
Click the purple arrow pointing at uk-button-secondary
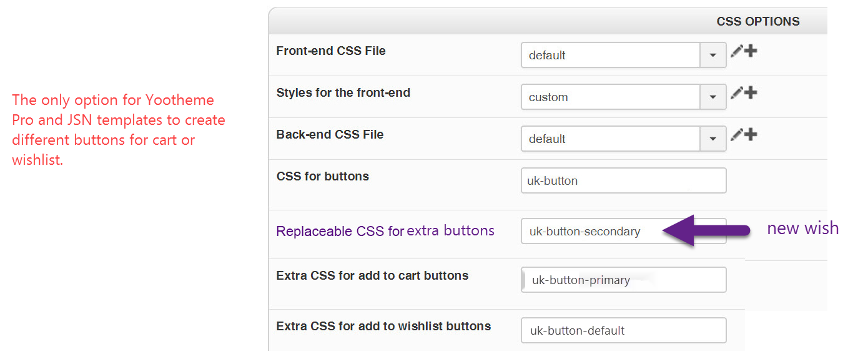[706, 230]
